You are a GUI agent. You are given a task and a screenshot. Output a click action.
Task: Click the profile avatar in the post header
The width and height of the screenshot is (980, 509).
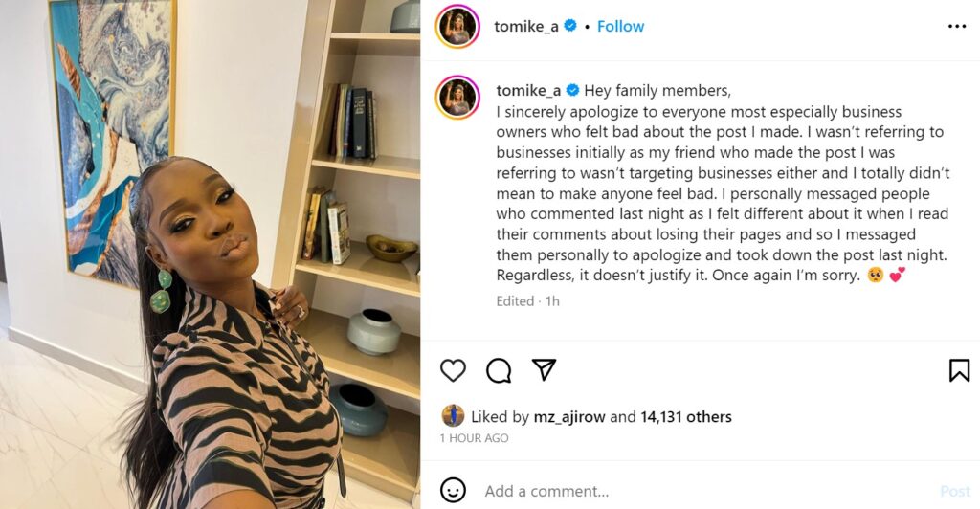(457, 27)
